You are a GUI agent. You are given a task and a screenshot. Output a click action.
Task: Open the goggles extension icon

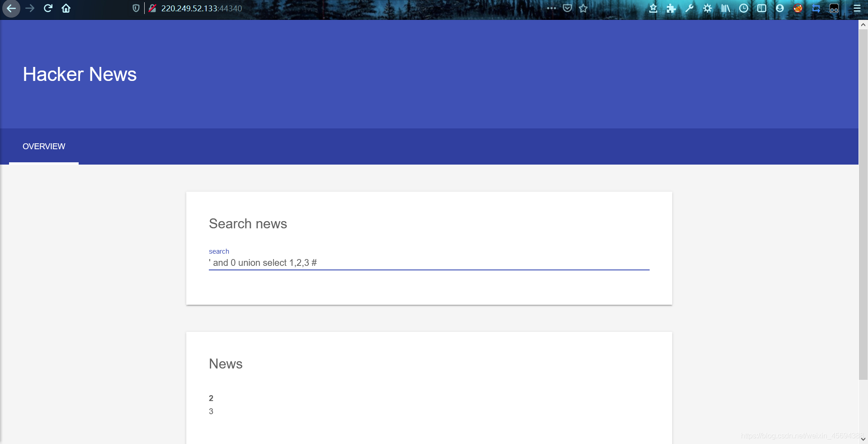coord(834,8)
